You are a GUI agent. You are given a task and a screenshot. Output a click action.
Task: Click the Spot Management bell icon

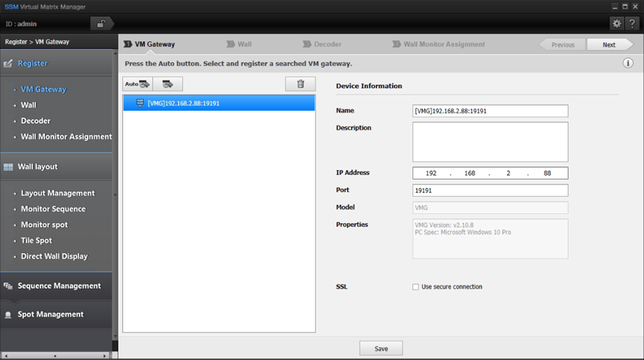point(8,315)
